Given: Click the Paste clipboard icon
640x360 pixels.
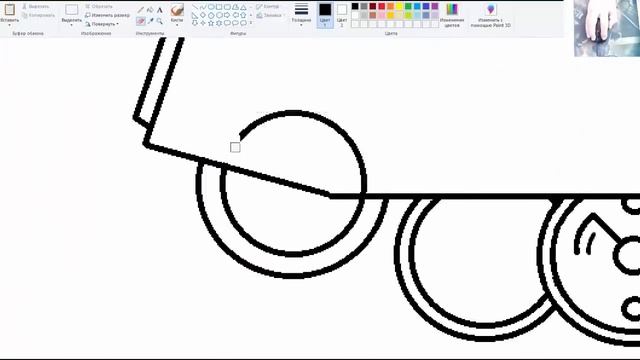Looking at the screenshot, I should pos(9,10).
